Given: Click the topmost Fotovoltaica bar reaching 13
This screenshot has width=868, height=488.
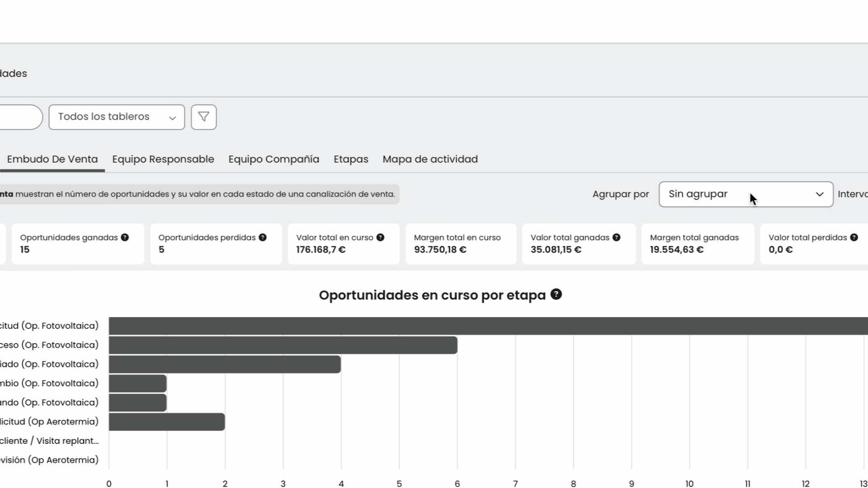Looking at the screenshot, I should (x=488, y=326).
